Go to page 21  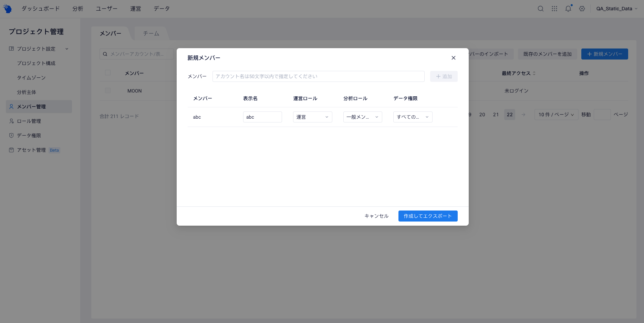[x=496, y=115]
